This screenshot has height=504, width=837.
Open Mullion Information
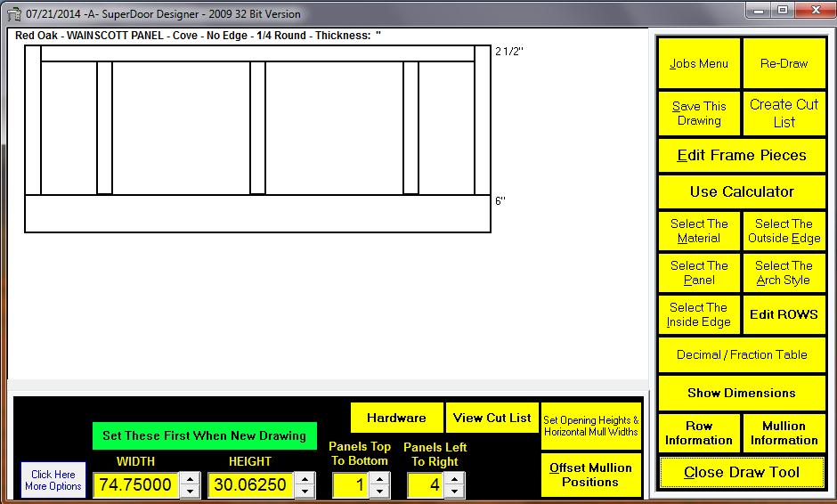(784, 433)
